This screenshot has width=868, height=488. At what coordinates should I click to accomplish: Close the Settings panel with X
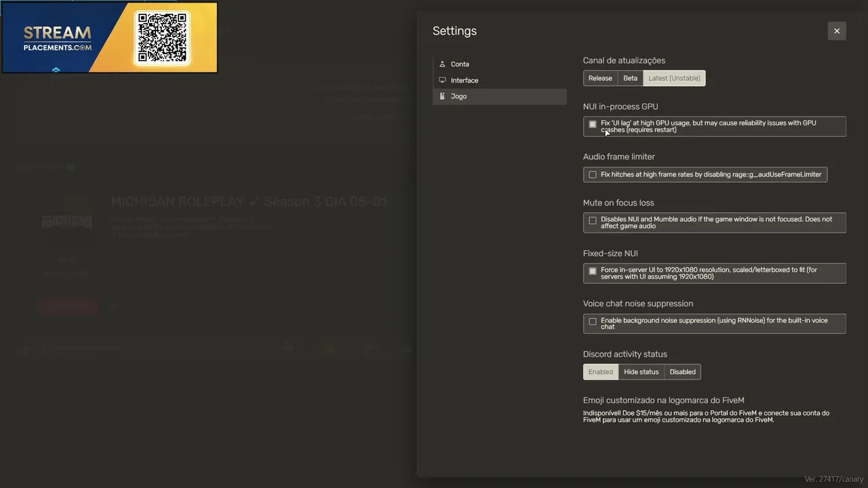pyautogui.click(x=837, y=31)
